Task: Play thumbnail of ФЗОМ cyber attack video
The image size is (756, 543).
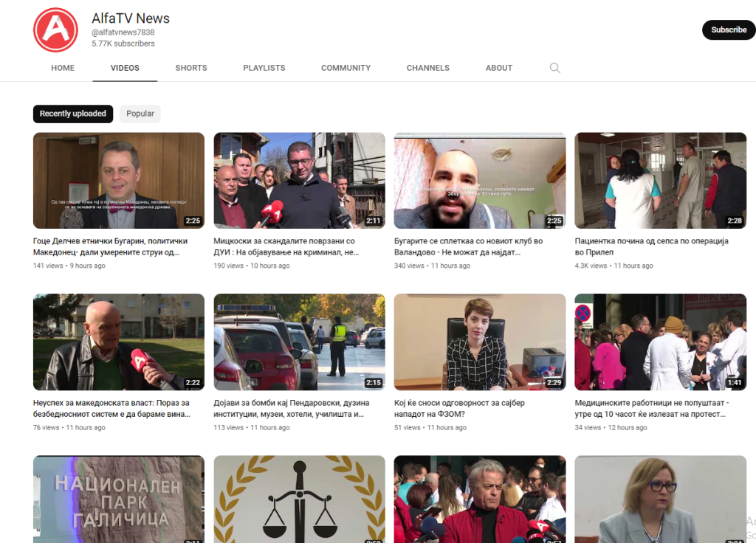Action: (x=480, y=342)
